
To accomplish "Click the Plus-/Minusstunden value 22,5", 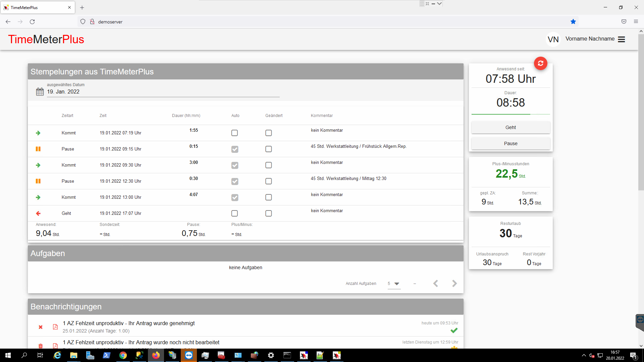I will (x=506, y=174).
